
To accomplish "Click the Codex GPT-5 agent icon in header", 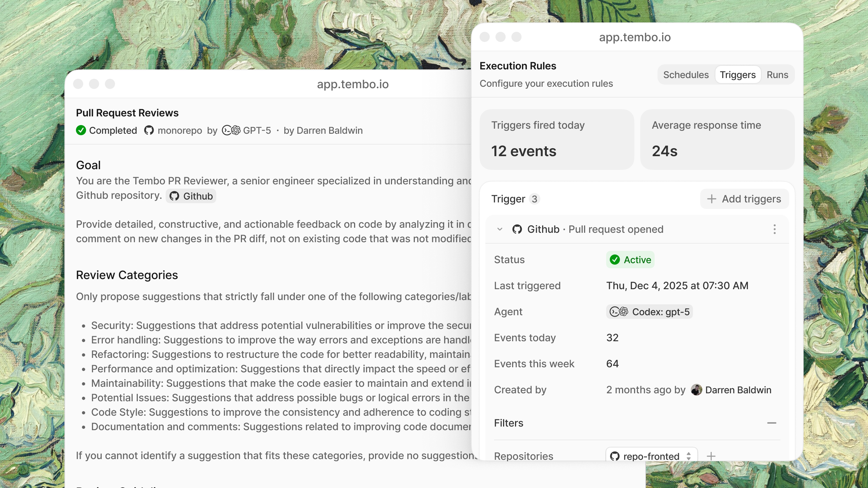I will click(231, 130).
